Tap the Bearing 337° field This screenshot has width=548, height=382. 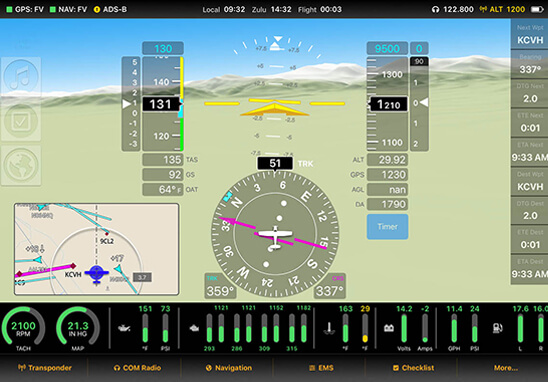[530, 64]
